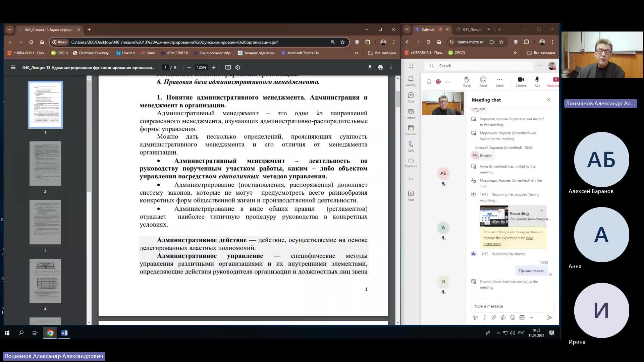The image size is (644, 362).
Task: Open Teams section in sidebar
Action: pyautogui.click(x=411, y=114)
